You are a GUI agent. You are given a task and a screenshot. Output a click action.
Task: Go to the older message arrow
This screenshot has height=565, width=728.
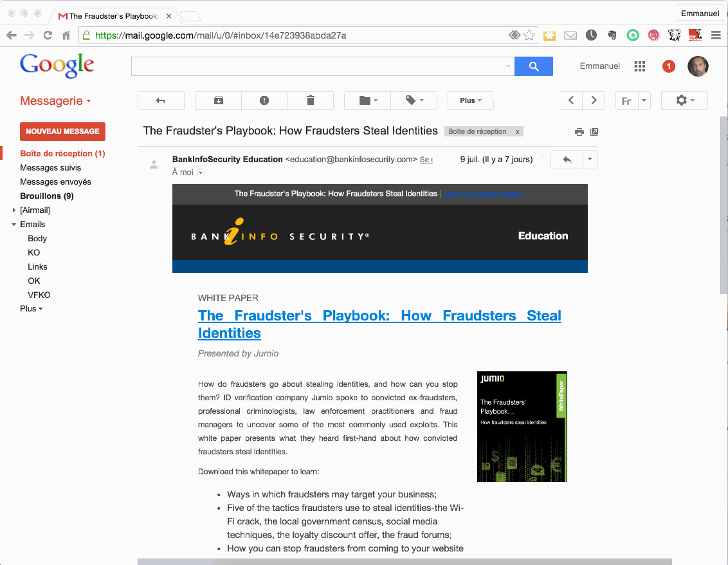(594, 100)
